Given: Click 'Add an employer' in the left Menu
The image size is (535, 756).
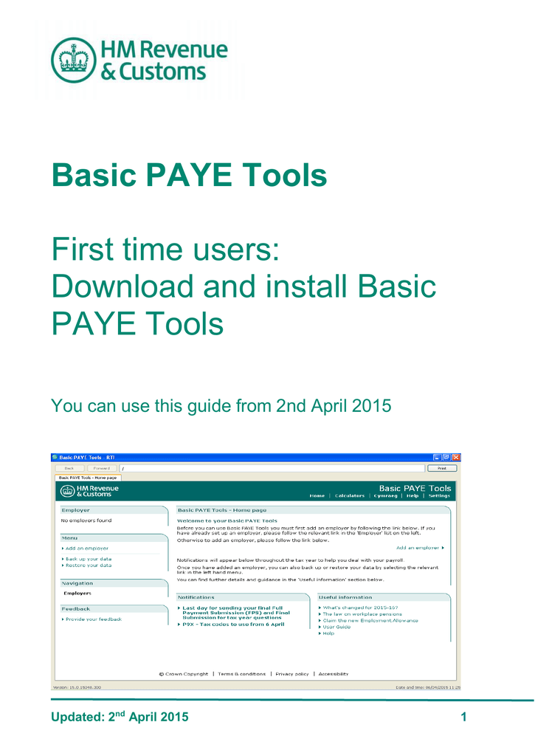Looking at the screenshot, I should click(x=87, y=549).
